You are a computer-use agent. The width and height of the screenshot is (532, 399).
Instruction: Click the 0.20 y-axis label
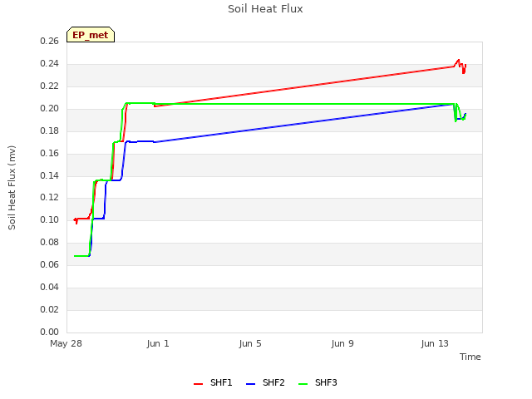pos(50,108)
